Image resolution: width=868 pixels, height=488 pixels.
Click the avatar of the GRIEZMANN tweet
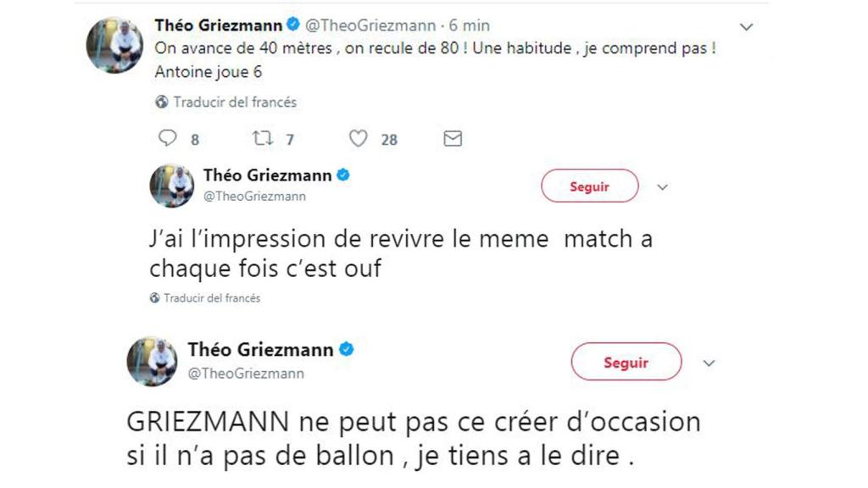point(153,360)
